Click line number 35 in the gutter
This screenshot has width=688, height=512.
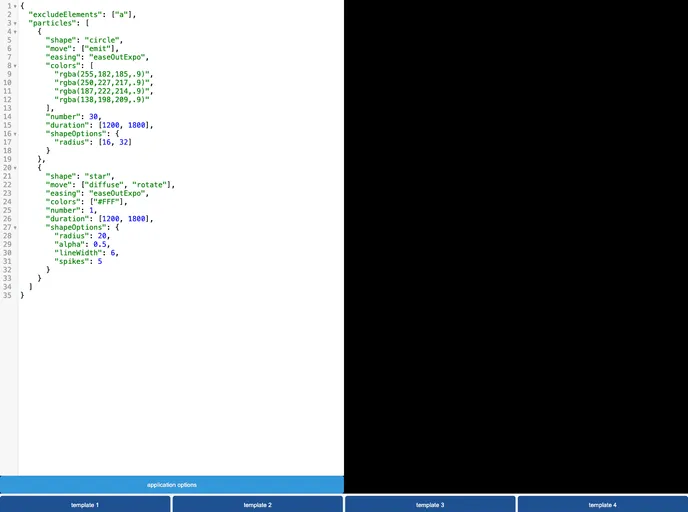(7, 295)
